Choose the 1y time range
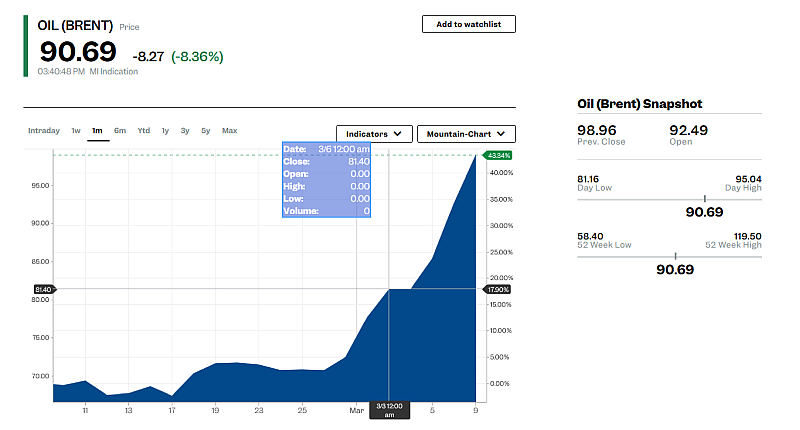This screenshot has height=430, width=800. 165,131
